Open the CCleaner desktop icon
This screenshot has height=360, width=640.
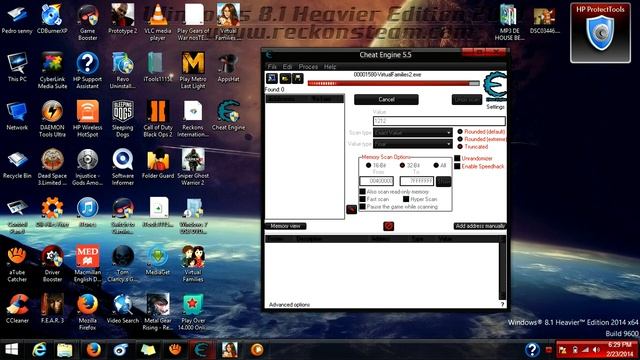pyautogui.click(x=17, y=309)
